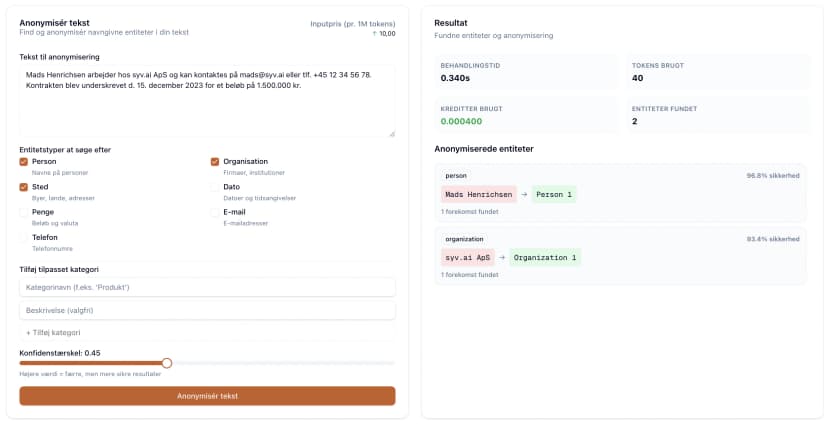Screen dimensions: 828x425
Task: Click the Organization 1 replacement tag
Action: [x=545, y=257]
